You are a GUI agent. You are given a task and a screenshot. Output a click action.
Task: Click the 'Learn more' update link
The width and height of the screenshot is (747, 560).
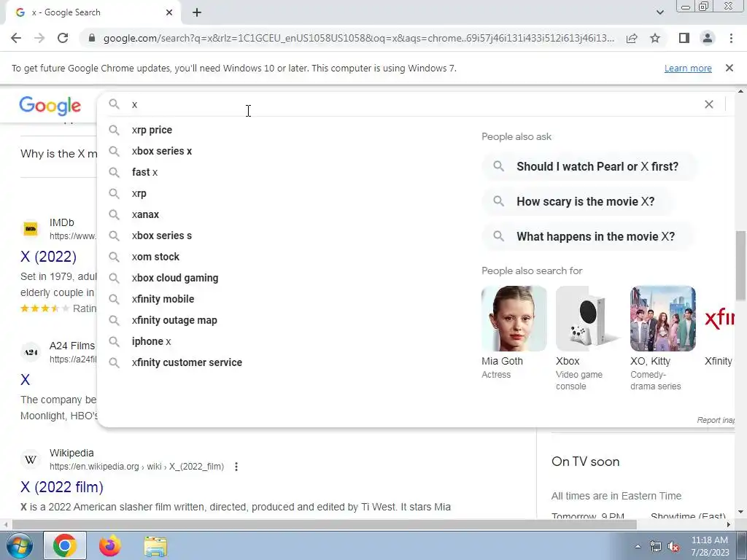click(x=688, y=68)
